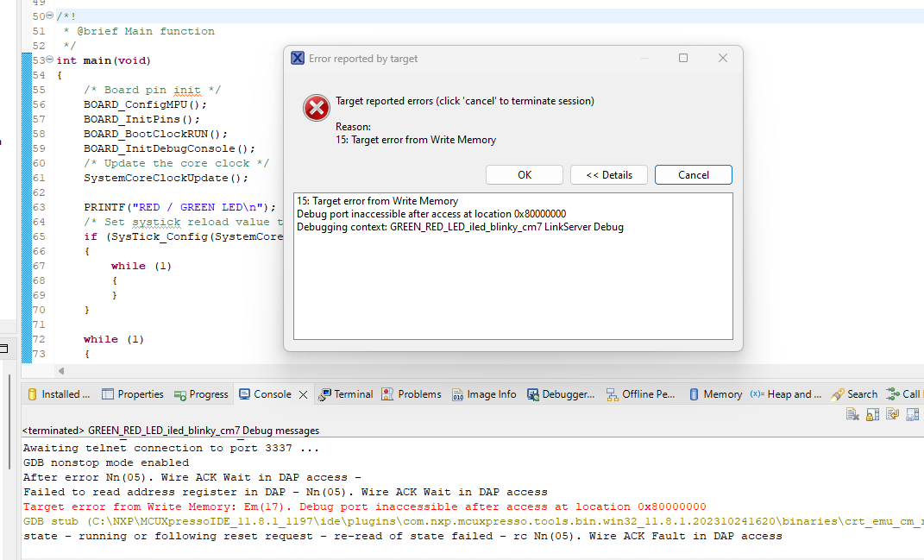The width and height of the screenshot is (924, 560).
Task: Cancel the debug session via Cancel button
Action: tap(693, 174)
